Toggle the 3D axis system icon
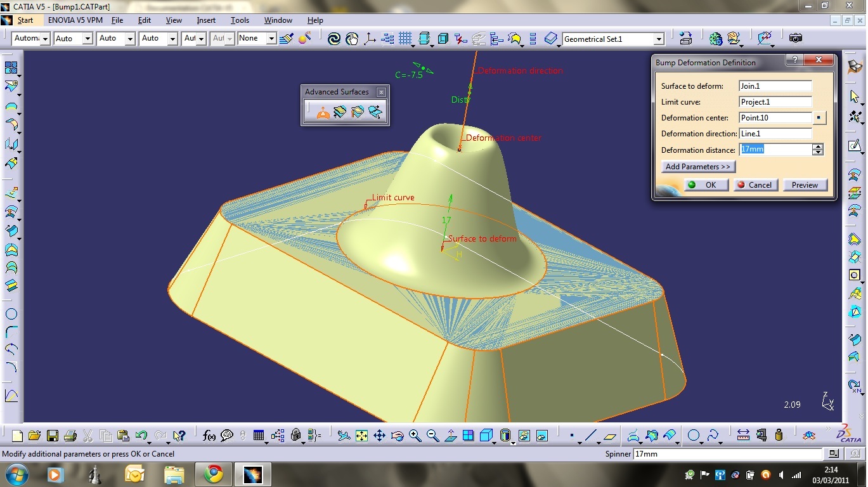The width and height of the screenshot is (868, 487). 370,39
